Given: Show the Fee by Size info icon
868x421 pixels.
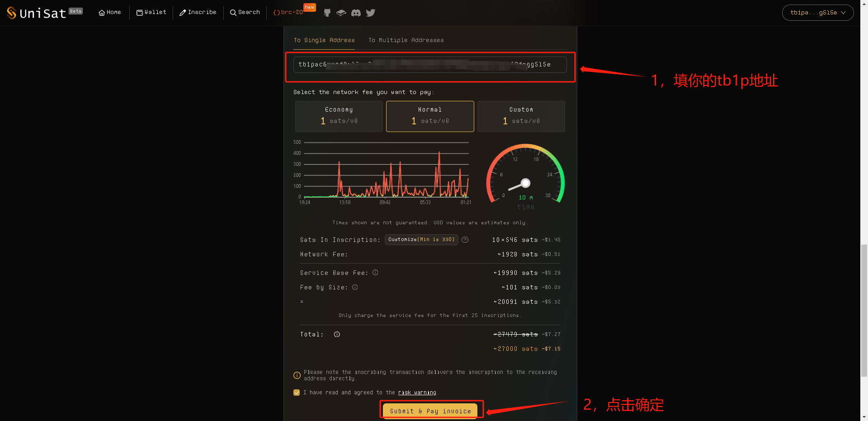Looking at the screenshot, I should 355,287.
